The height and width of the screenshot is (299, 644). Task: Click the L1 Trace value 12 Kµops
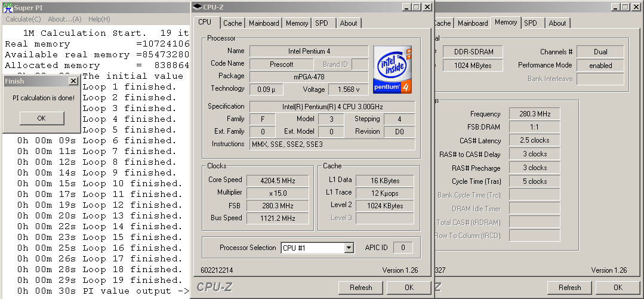385,193
